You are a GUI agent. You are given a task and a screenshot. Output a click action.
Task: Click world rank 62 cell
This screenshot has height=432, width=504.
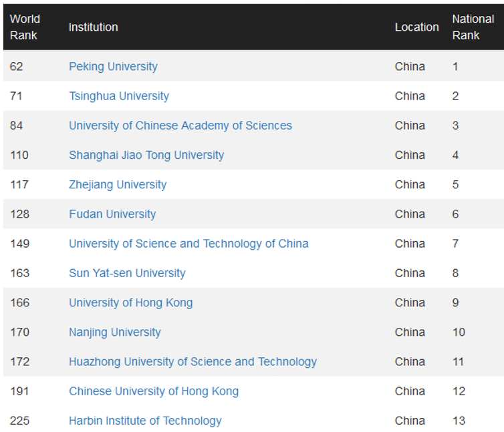point(17,67)
